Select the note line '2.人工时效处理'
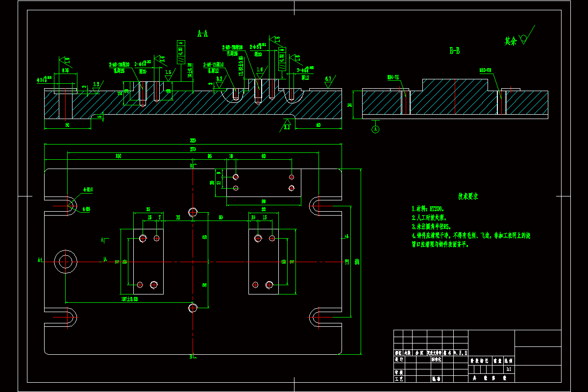This screenshot has height=392, width=588. pyautogui.click(x=429, y=217)
